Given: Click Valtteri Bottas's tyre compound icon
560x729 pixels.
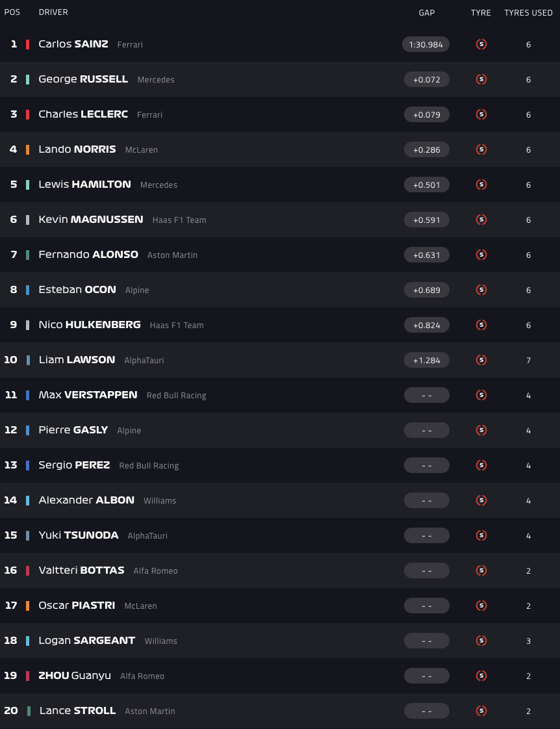Looking at the screenshot, I should point(481,570).
